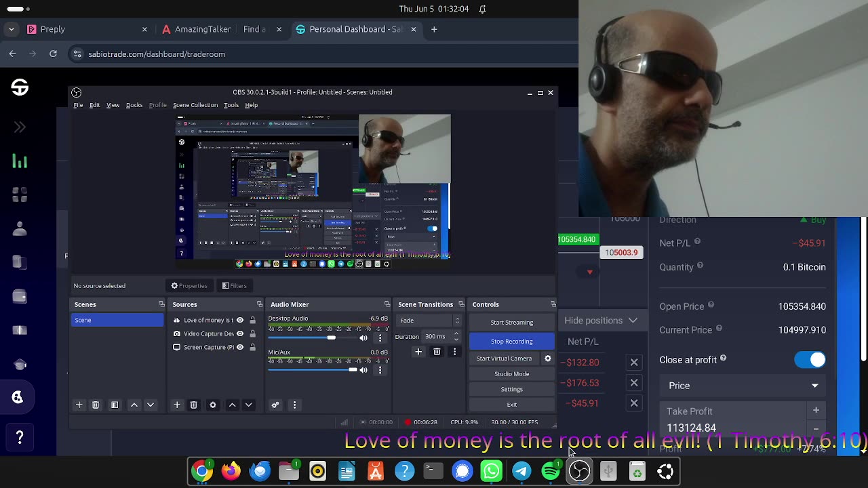Screen dimensions: 868x488
Task: Toggle visibility of Screen Capture source
Action: click(x=240, y=347)
